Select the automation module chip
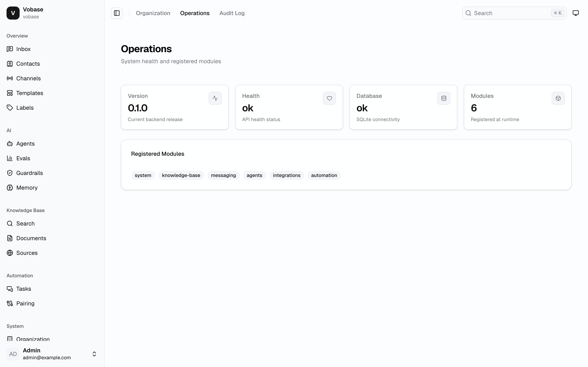Viewport: 588px width, 367px height. tap(324, 175)
